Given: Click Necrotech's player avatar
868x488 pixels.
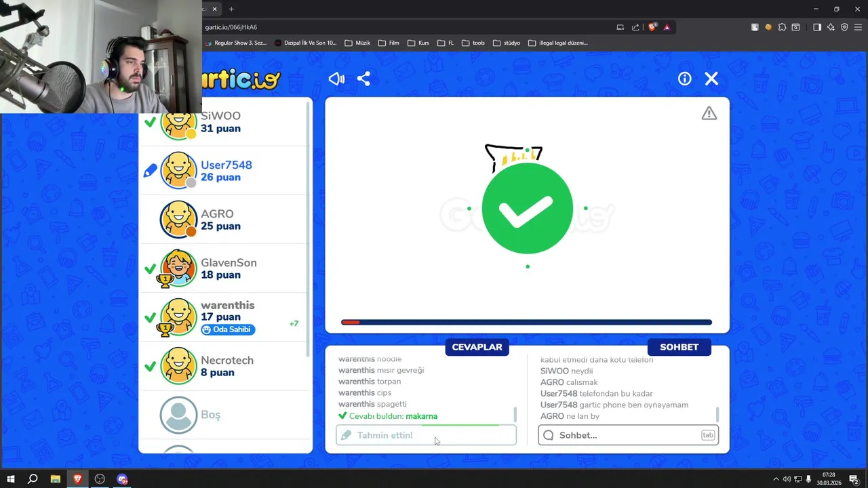Looking at the screenshot, I should [178, 365].
